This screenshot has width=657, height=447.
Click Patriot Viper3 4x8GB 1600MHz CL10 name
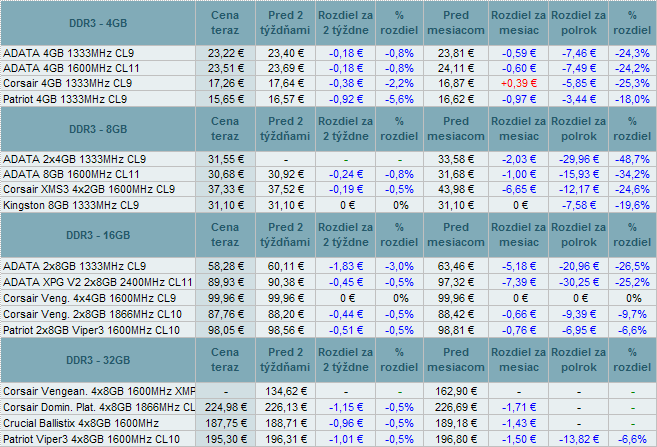click(x=91, y=439)
